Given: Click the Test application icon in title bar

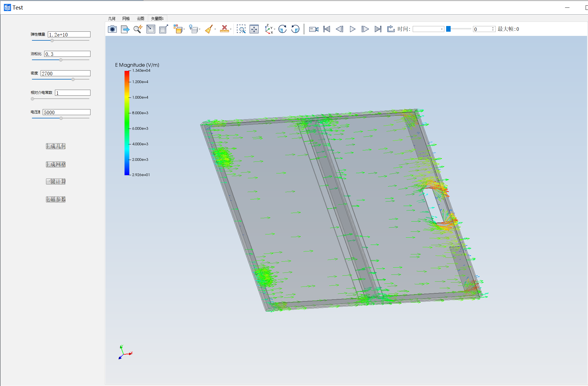Looking at the screenshot, I should pos(7,7).
